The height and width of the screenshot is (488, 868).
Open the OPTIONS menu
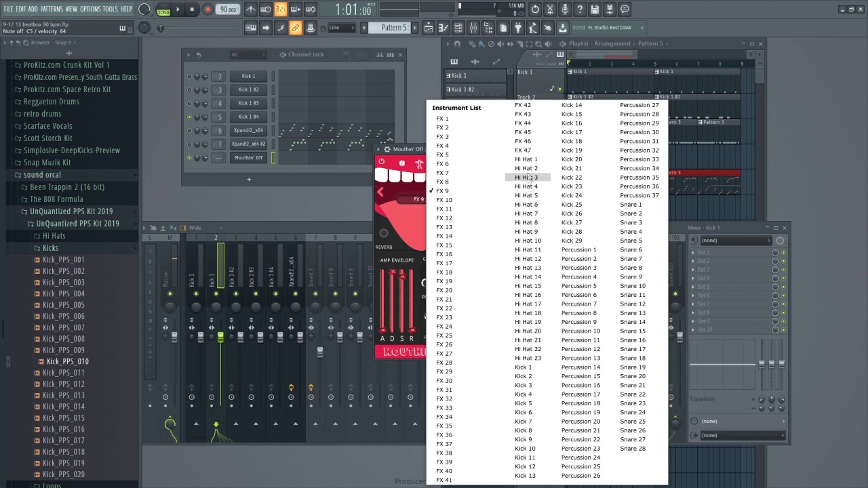(90, 9)
